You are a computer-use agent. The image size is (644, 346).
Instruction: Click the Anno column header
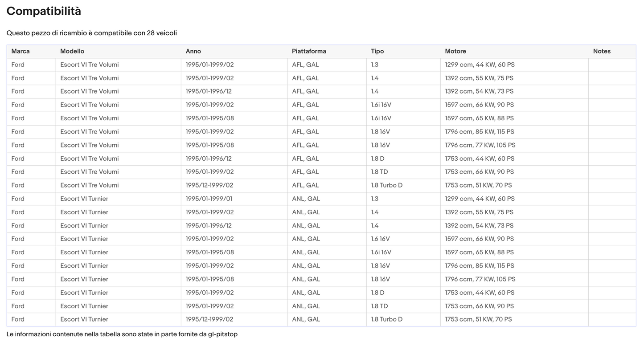pos(193,51)
